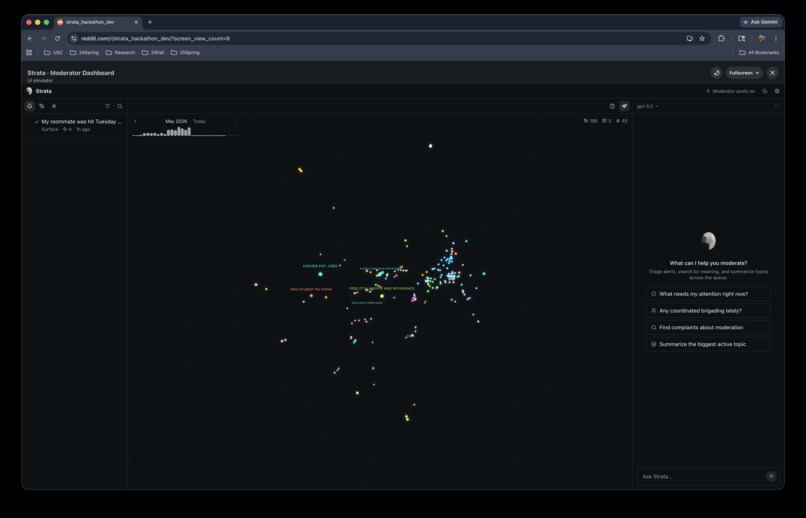Open the timeline options three-dot menu
Viewport: 806px width, 518px height.
click(236, 122)
